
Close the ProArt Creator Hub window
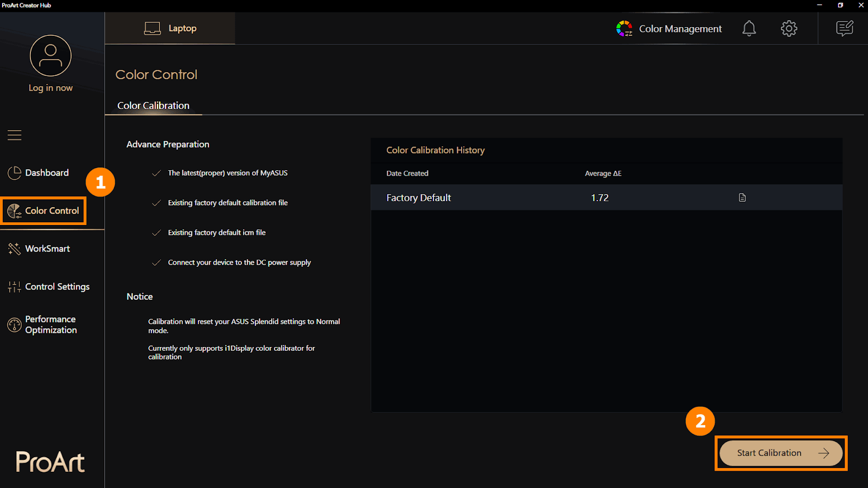click(860, 5)
